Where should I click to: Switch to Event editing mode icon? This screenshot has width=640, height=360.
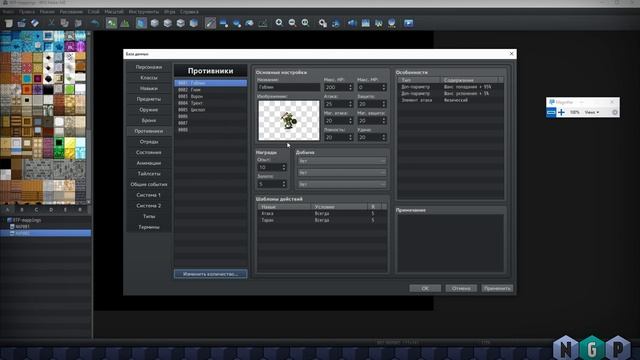(124, 23)
